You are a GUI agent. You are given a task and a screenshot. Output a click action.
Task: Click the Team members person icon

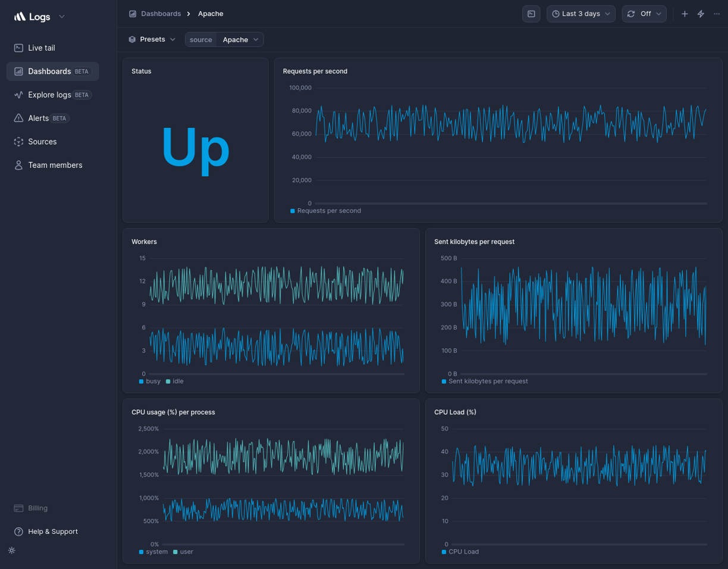[18, 165]
